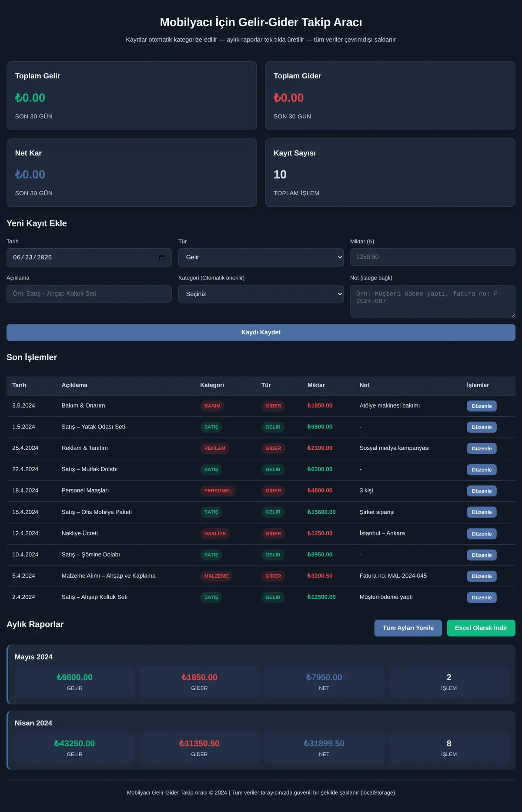This screenshot has height=812, width=522.
Task: Click Düzenle for Satış – Yatak Odası Seti
Action: 482,428
